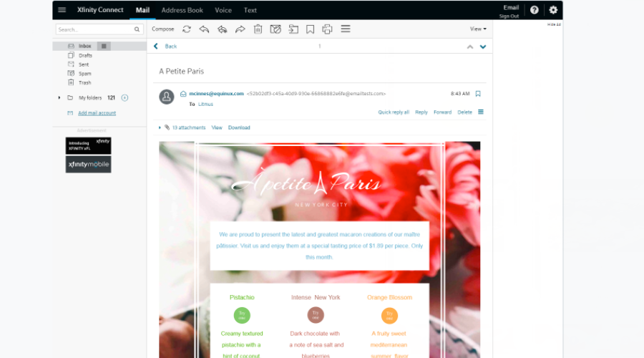
Task: Click the reply all icon in toolbar
Action: click(223, 29)
